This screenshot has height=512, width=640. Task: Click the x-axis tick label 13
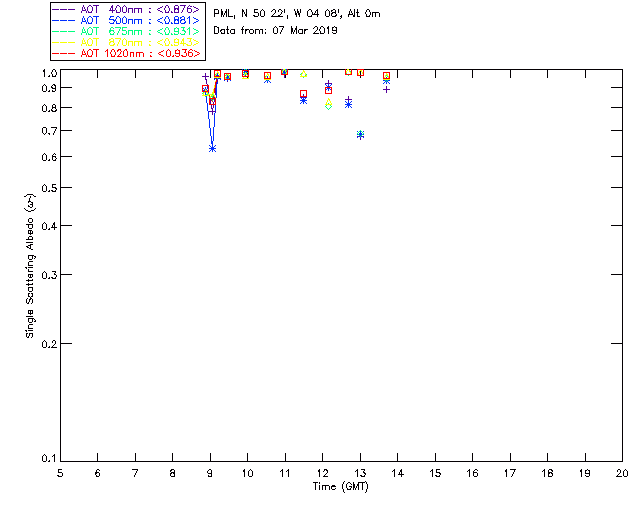(x=360, y=473)
